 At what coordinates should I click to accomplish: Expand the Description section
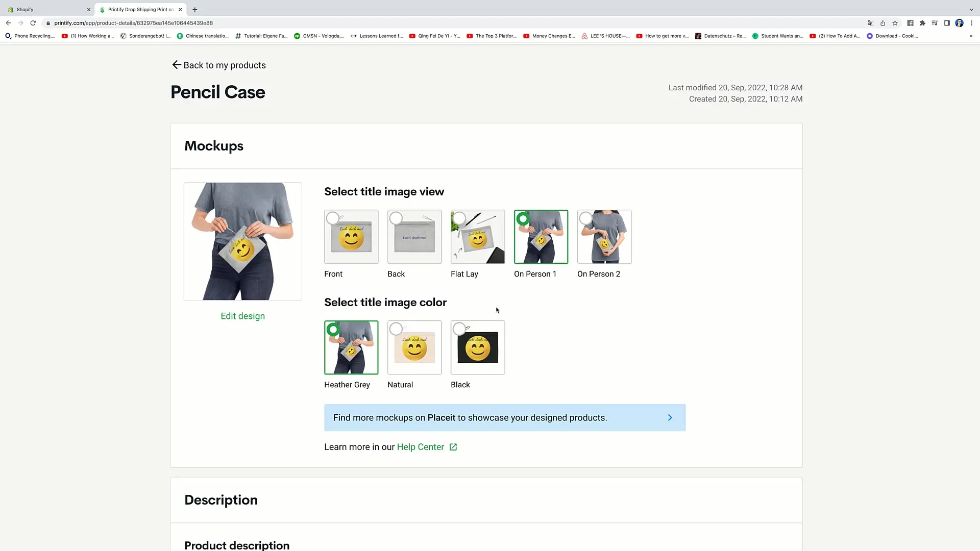(221, 499)
